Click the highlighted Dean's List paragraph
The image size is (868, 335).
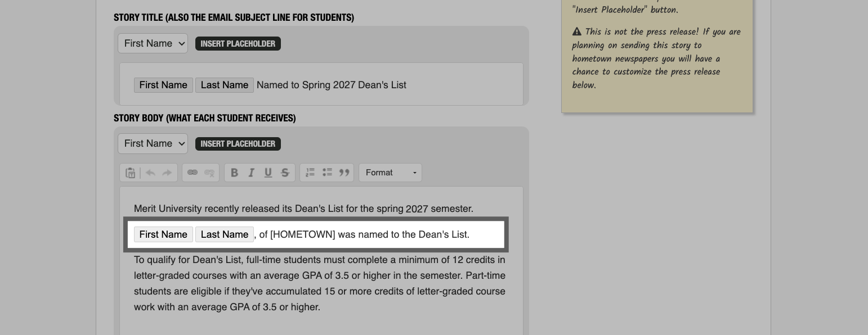tap(366, 234)
